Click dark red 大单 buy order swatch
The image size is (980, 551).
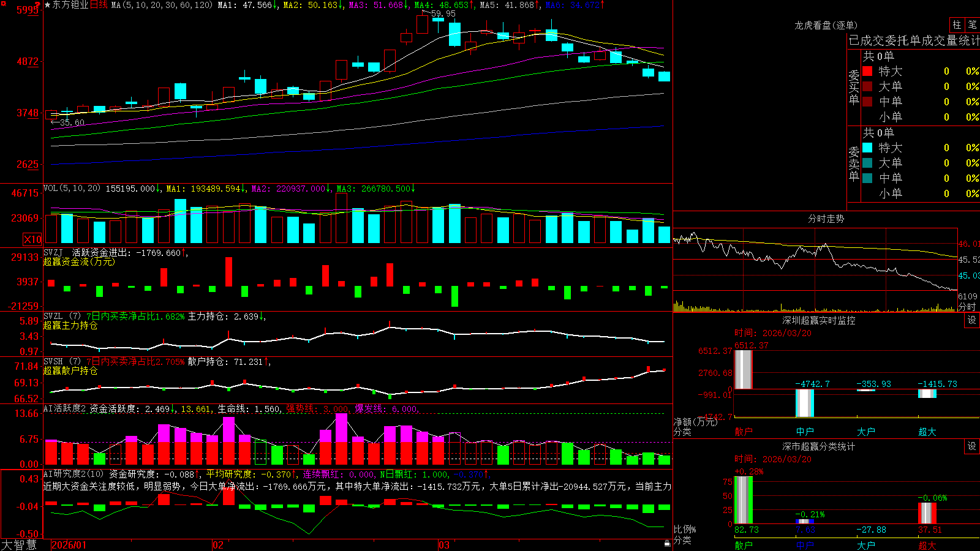(x=867, y=86)
